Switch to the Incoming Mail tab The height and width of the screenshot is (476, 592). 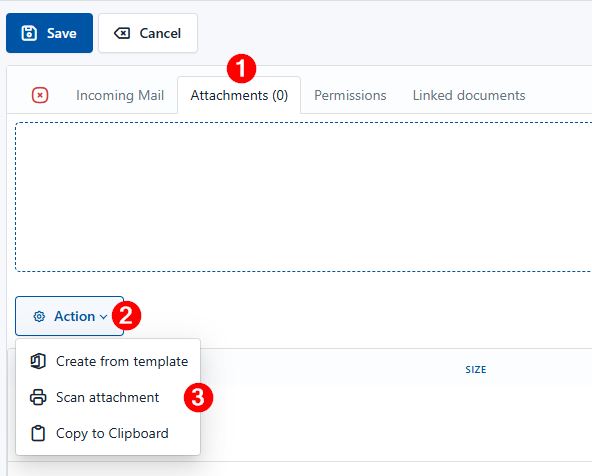[x=120, y=95]
